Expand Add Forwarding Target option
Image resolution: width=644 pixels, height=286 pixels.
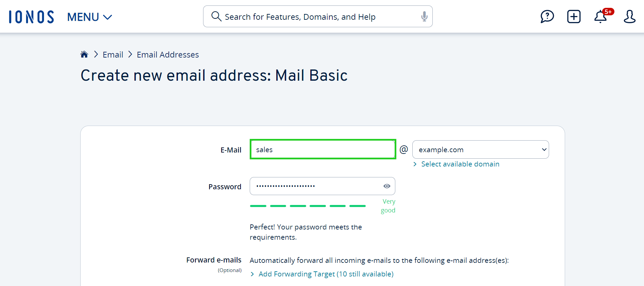pyautogui.click(x=326, y=274)
